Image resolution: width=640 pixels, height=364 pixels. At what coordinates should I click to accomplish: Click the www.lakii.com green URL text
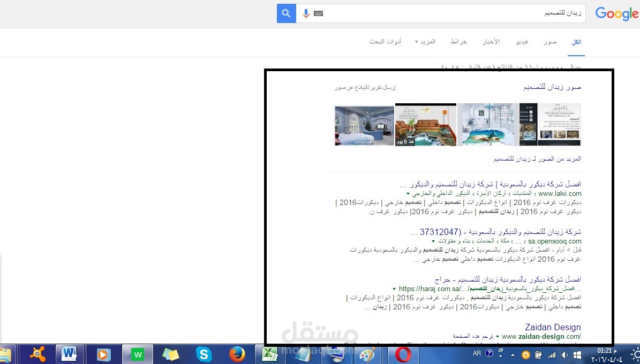coord(560,193)
